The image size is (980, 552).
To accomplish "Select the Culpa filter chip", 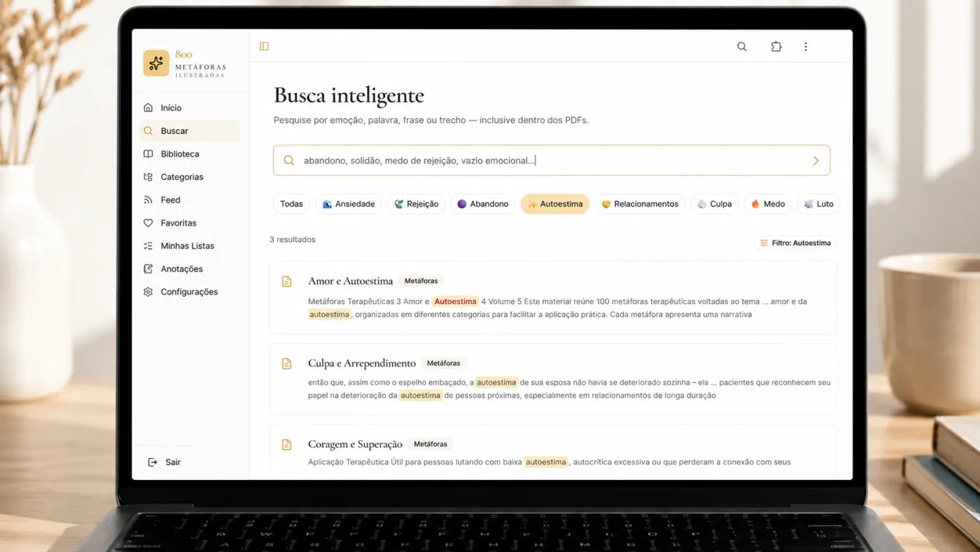I will click(x=715, y=204).
